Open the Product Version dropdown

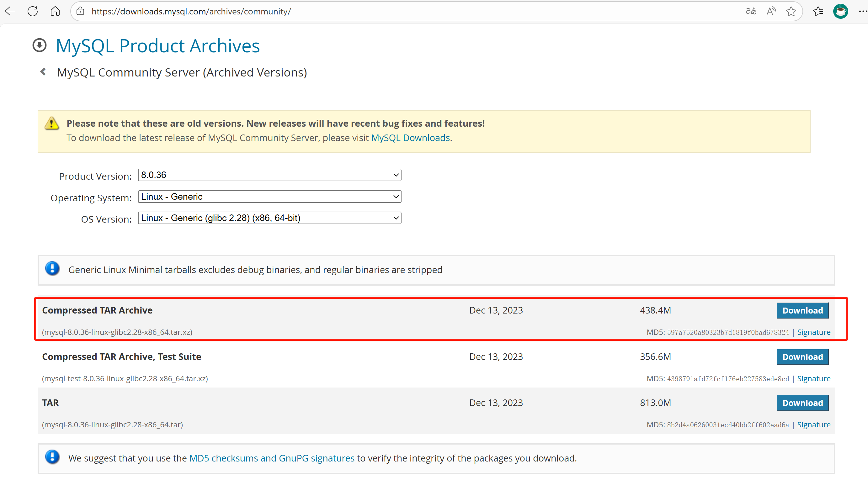[x=269, y=175]
